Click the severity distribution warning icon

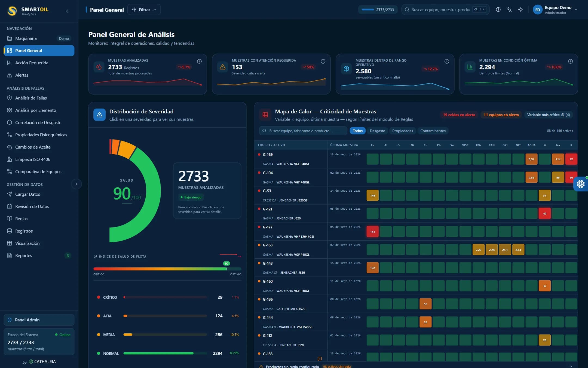point(99,115)
